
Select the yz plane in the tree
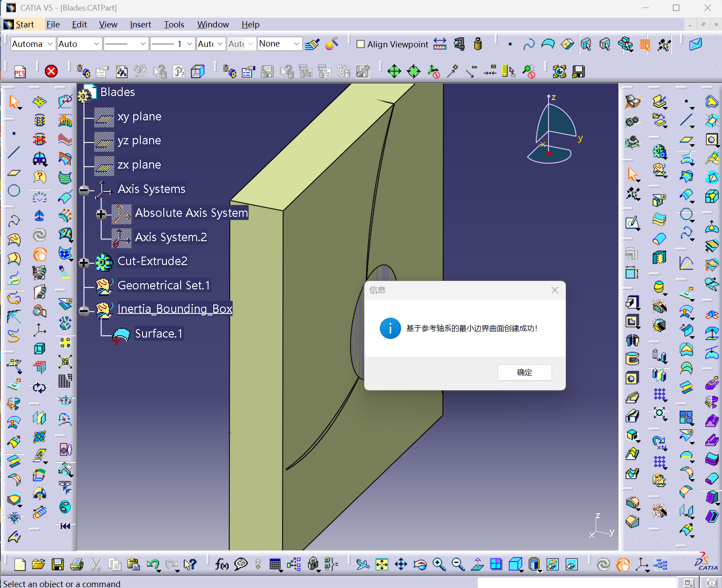(x=139, y=140)
